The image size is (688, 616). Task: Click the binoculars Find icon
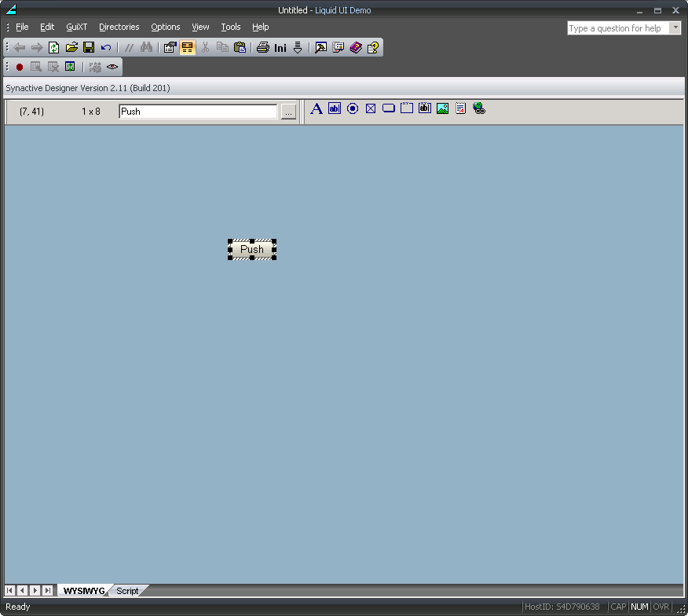point(146,48)
